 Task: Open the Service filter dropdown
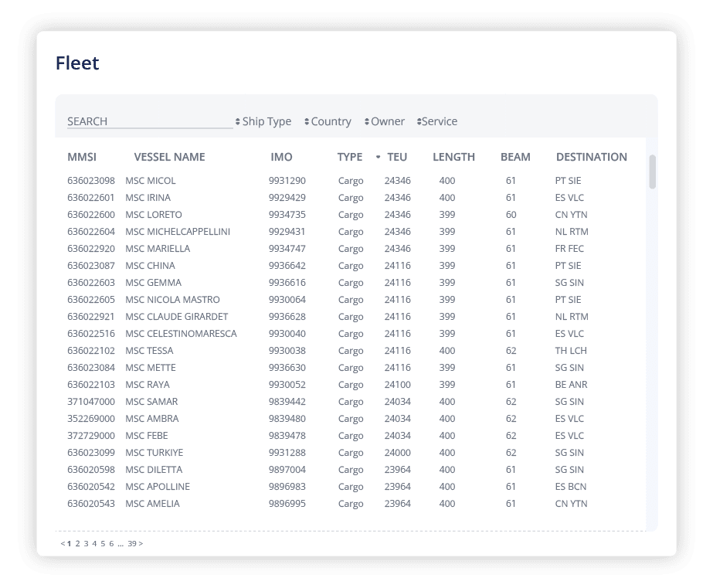coord(437,121)
